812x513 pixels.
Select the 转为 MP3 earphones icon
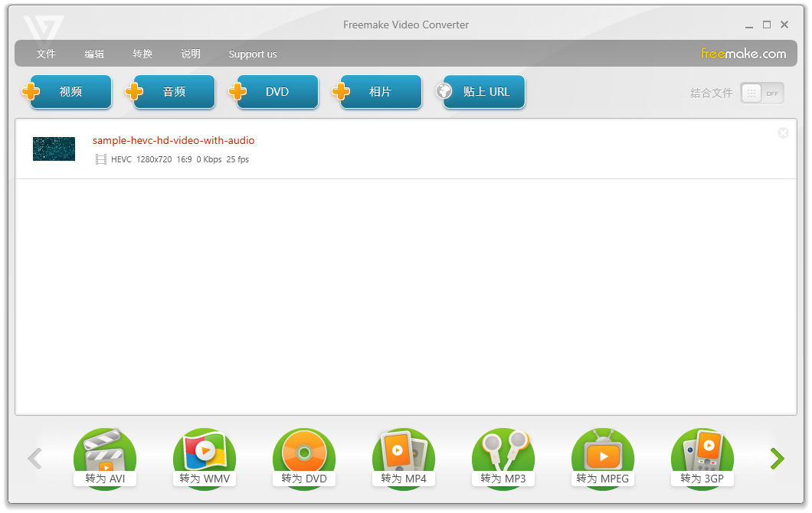click(x=503, y=458)
